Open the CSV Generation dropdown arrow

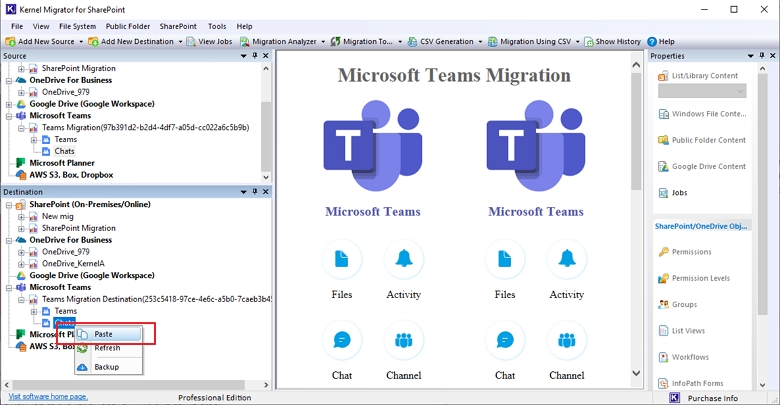tap(480, 42)
